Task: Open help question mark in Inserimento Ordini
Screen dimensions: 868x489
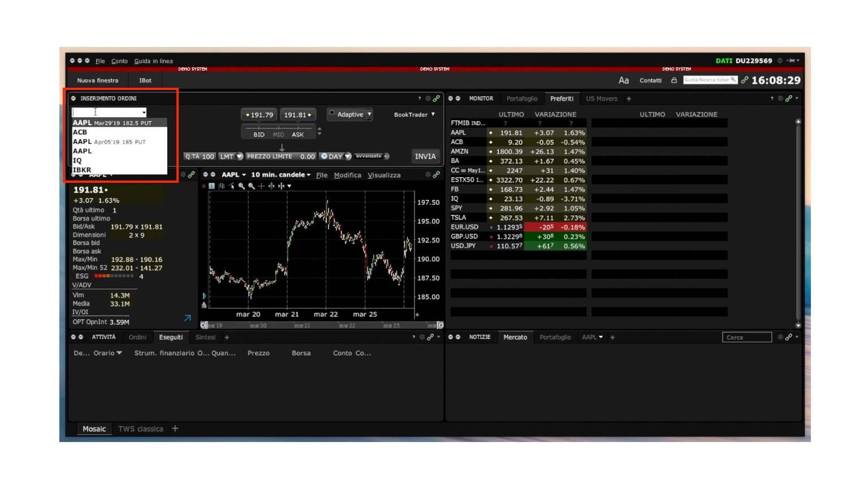Action: (x=420, y=98)
